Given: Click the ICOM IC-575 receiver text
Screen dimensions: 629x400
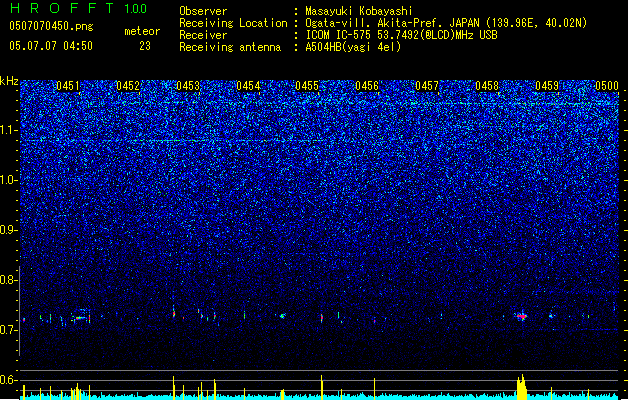Looking at the screenshot, I should pyautogui.click(x=401, y=35).
